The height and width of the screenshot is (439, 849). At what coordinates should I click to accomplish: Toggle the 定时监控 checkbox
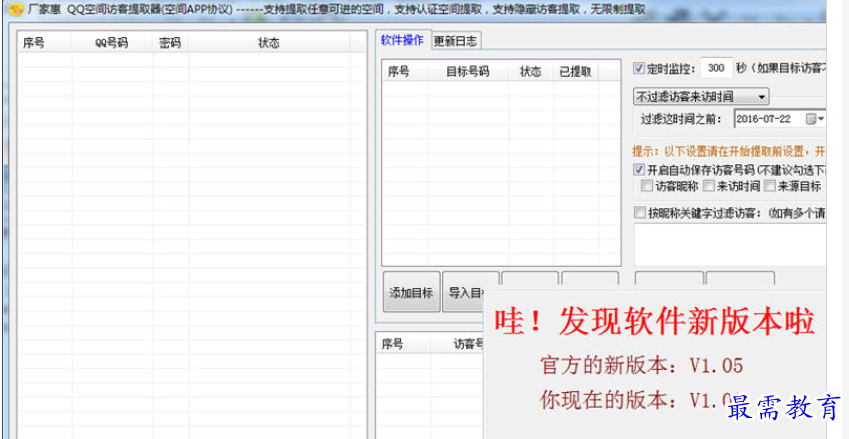click(x=639, y=69)
